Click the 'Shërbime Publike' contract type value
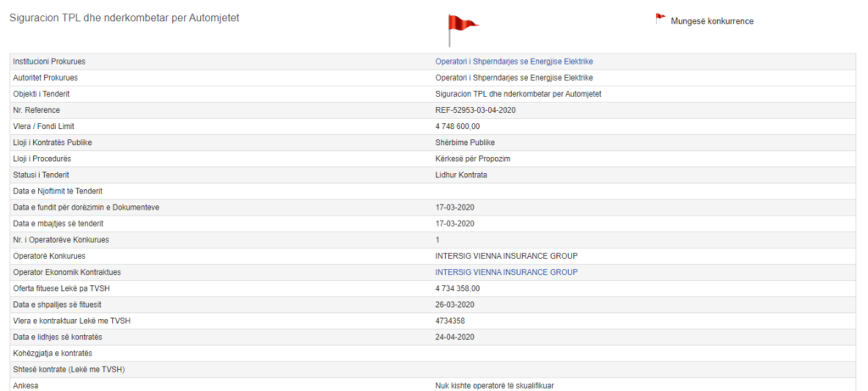868x391 pixels. coord(465,142)
